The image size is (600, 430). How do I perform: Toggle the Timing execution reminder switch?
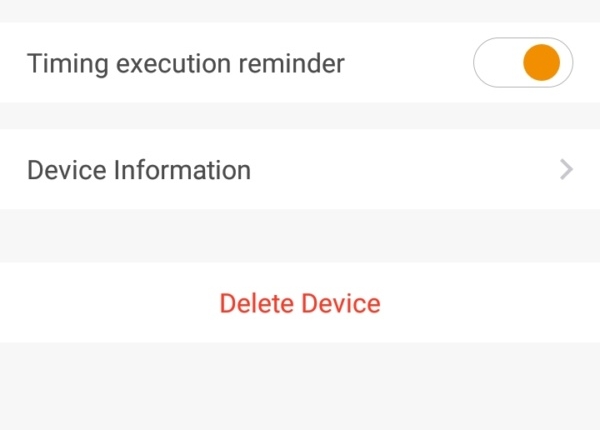click(x=523, y=64)
